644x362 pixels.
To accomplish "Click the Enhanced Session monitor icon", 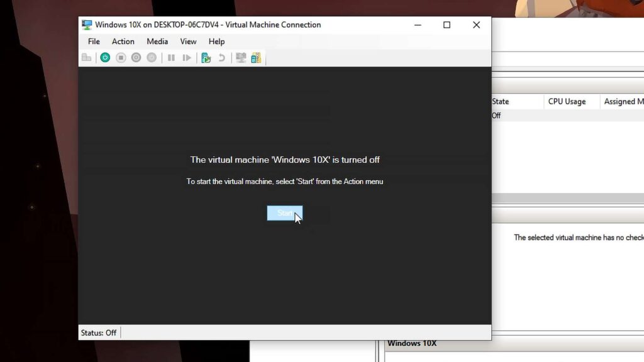I will click(x=241, y=58).
